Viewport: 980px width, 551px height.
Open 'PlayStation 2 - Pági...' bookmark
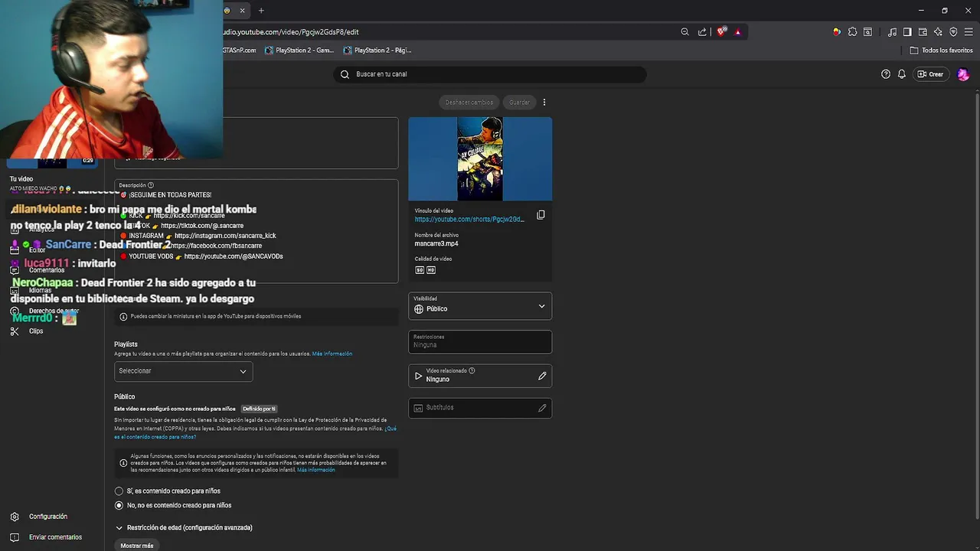tap(377, 51)
